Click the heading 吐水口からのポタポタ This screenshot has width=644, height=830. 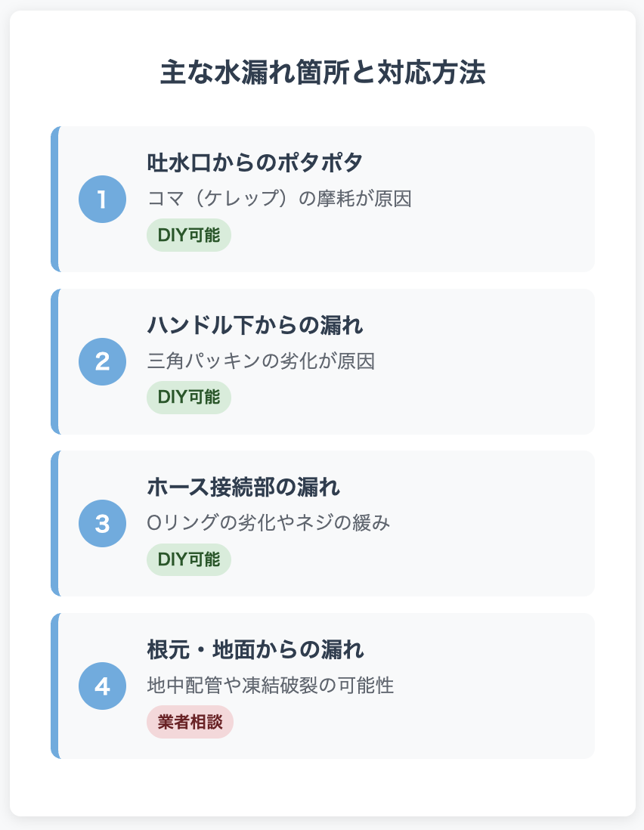pyautogui.click(x=255, y=163)
